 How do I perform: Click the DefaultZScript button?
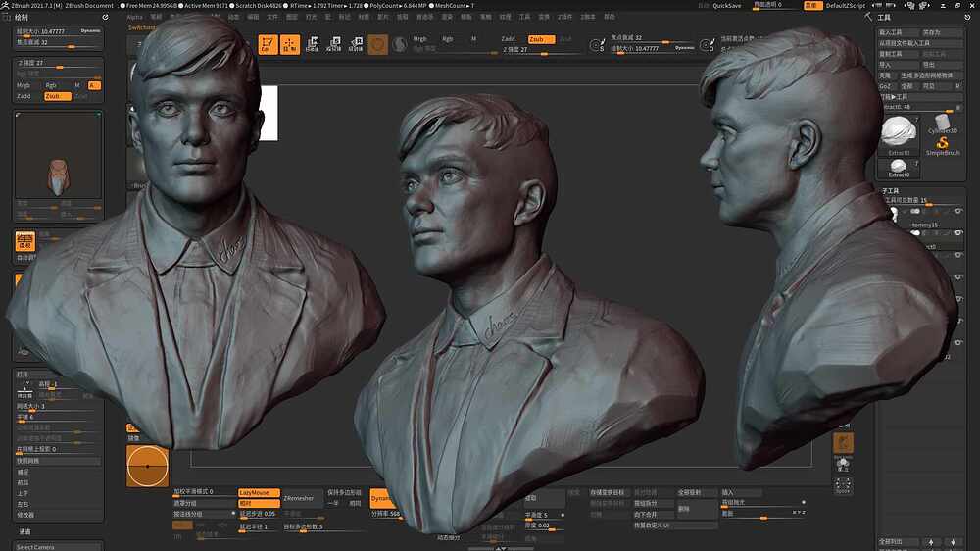(x=846, y=5)
